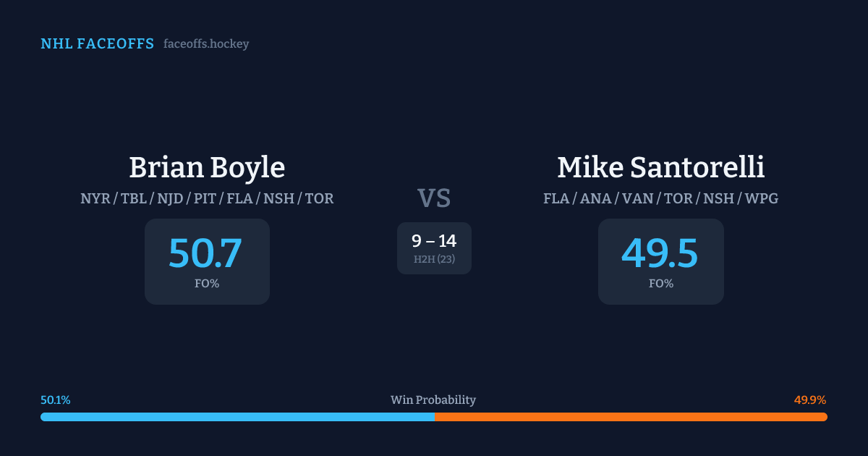This screenshot has height=456, width=868.
Task: Click the blue 50.1% win probability value
Action: [x=56, y=400]
